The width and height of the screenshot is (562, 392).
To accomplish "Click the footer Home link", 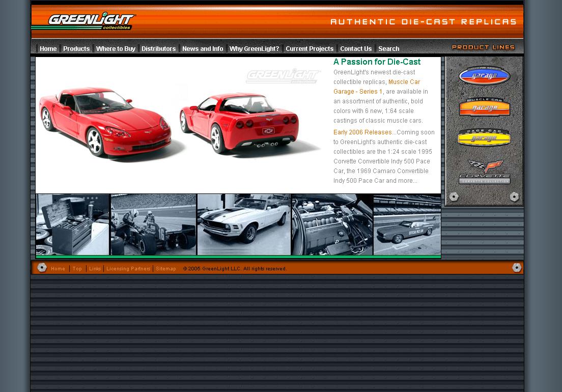I will tap(58, 269).
